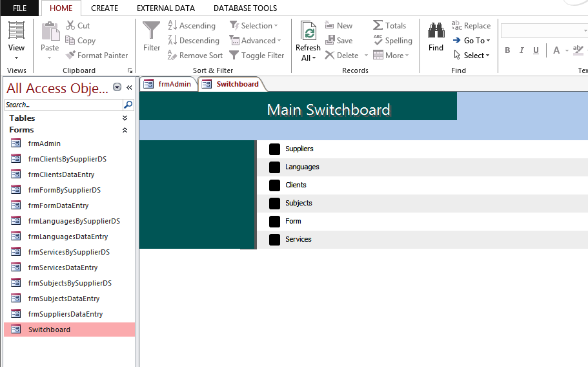Click the font name box in ribbon
588x367 pixels.
pyautogui.click(x=543, y=31)
